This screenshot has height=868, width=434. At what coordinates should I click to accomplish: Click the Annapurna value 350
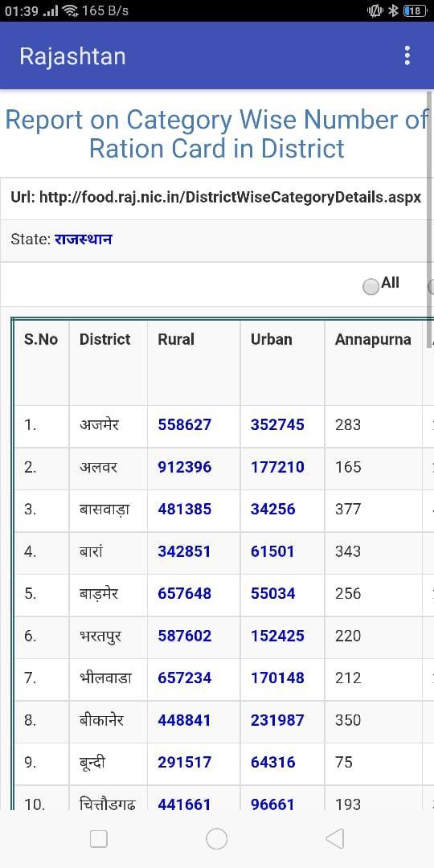pyautogui.click(x=348, y=719)
